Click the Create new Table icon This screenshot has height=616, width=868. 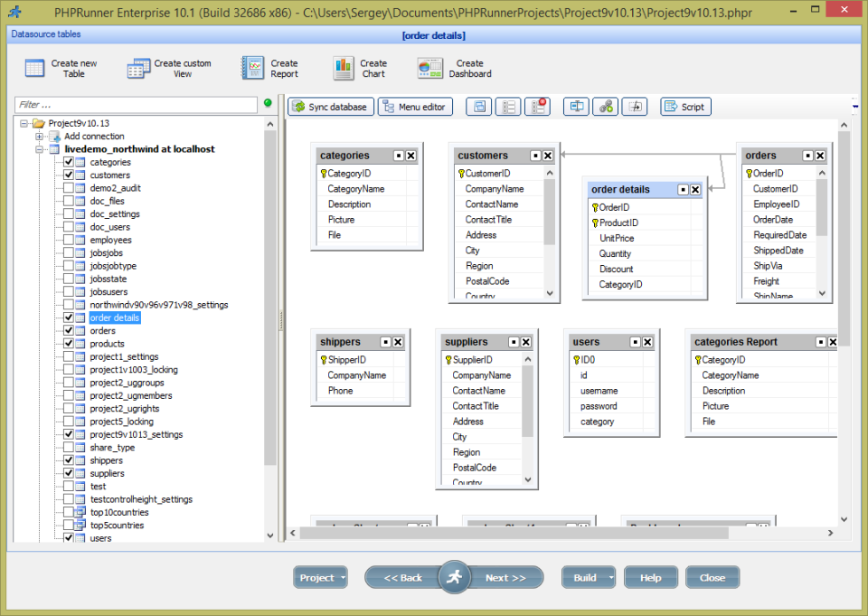(x=34, y=68)
